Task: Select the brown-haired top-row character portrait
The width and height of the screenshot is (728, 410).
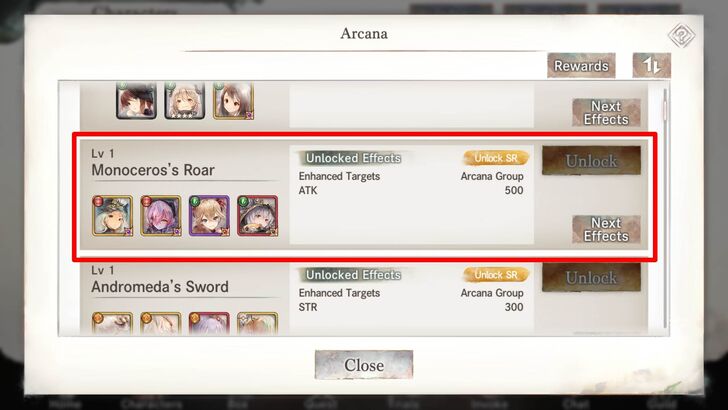Action: [x=233, y=100]
